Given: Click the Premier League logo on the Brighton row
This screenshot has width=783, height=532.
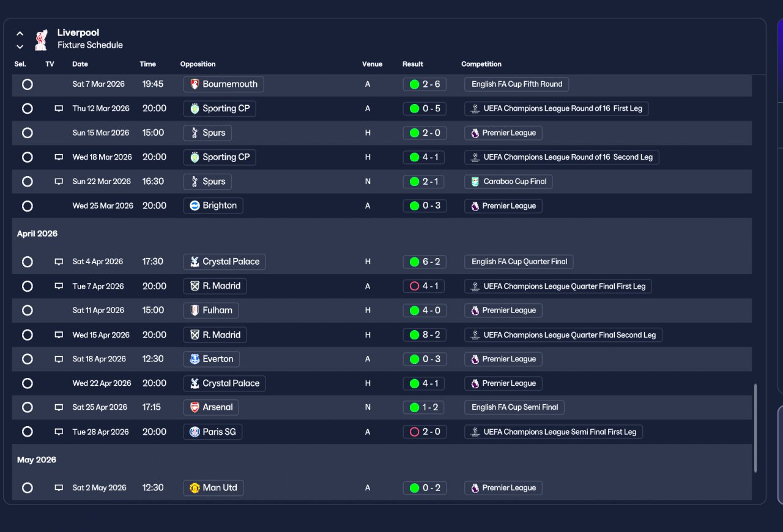Looking at the screenshot, I should pyautogui.click(x=475, y=206).
